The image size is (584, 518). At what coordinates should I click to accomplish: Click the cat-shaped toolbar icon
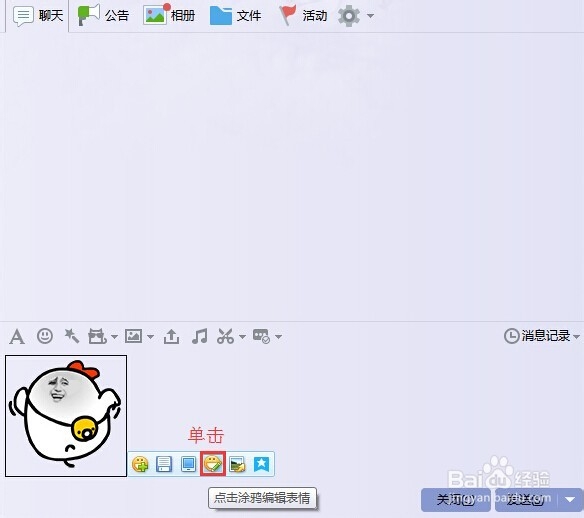coord(97,336)
